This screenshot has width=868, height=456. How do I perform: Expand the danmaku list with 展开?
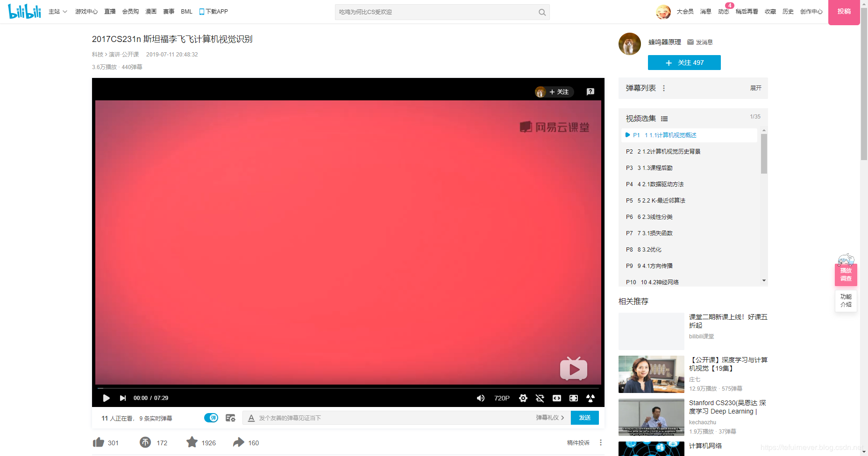755,88
